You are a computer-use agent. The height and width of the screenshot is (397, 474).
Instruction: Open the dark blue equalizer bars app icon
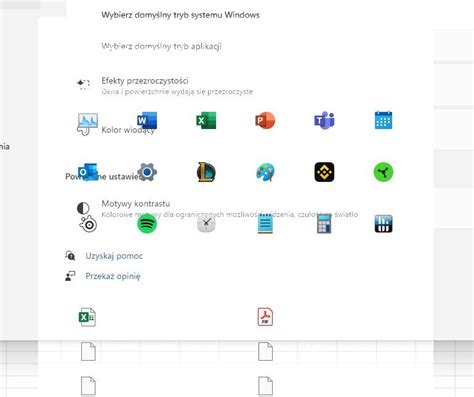coord(383,224)
